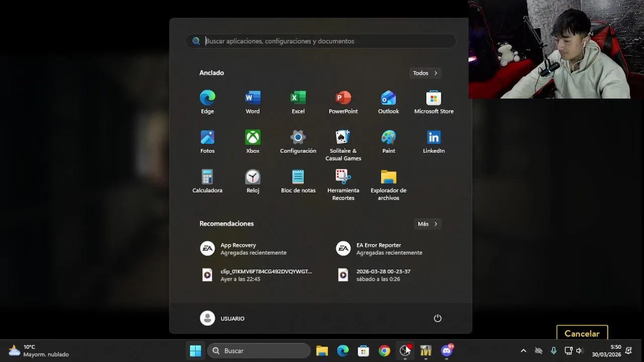Open the Fotos app
644x362 pixels.
(x=207, y=142)
